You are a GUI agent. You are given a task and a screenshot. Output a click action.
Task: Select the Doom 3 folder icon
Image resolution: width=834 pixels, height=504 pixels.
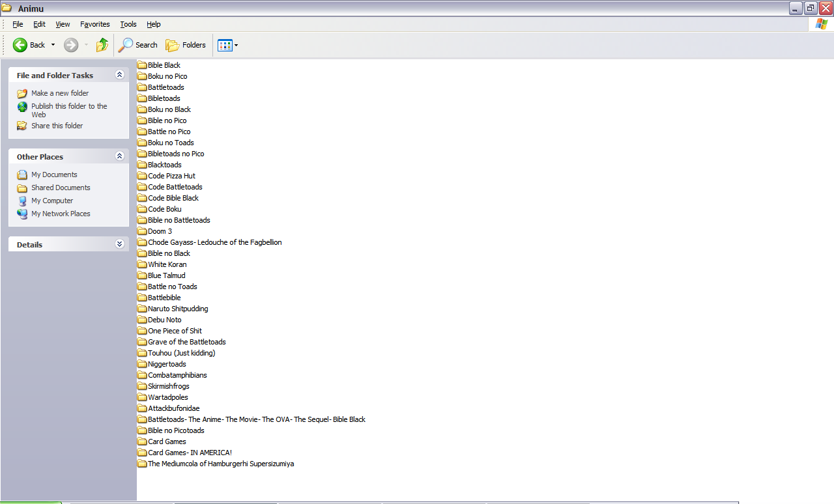(x=142, y=231)
